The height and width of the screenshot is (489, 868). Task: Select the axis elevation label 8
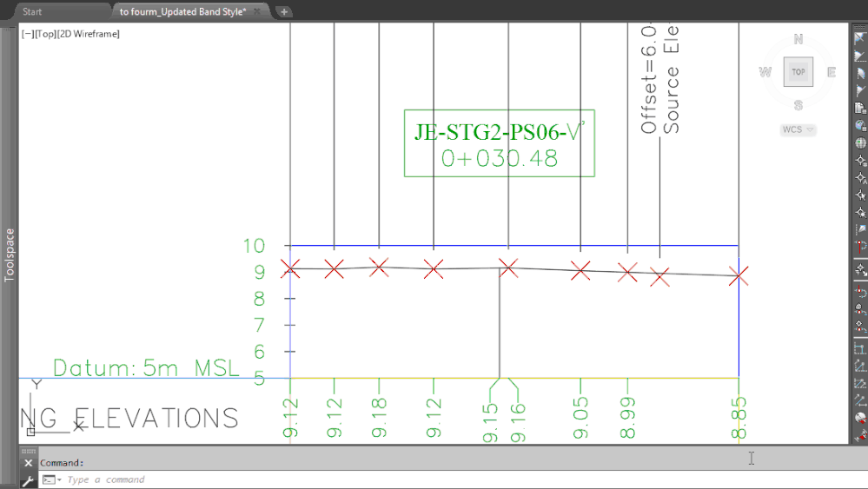coord(259,299)
